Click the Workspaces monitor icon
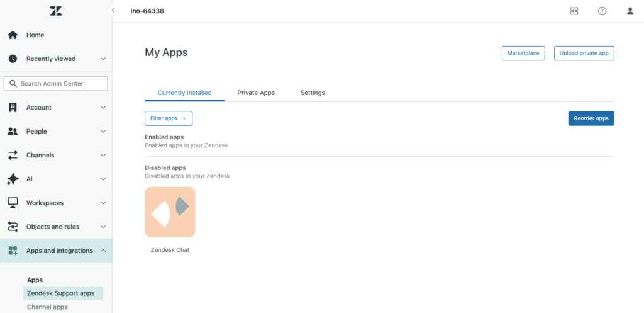644x313 pixels. tap(13, 203)
